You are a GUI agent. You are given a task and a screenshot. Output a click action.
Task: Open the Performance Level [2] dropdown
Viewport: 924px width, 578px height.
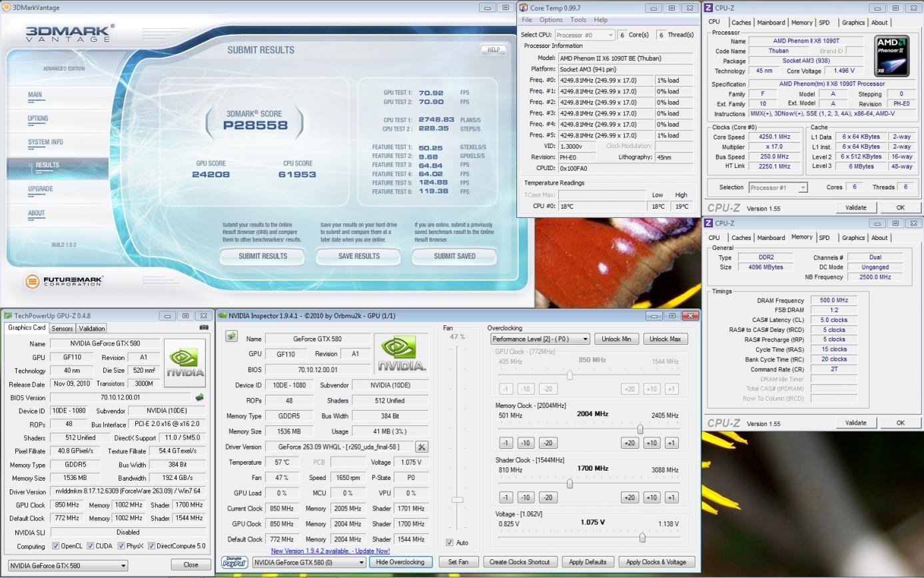(540, 339)
